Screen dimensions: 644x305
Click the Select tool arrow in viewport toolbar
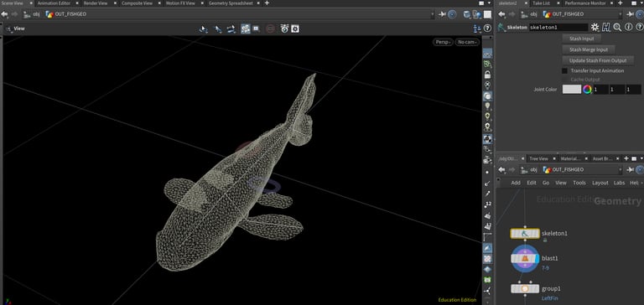tap(203, 28)
